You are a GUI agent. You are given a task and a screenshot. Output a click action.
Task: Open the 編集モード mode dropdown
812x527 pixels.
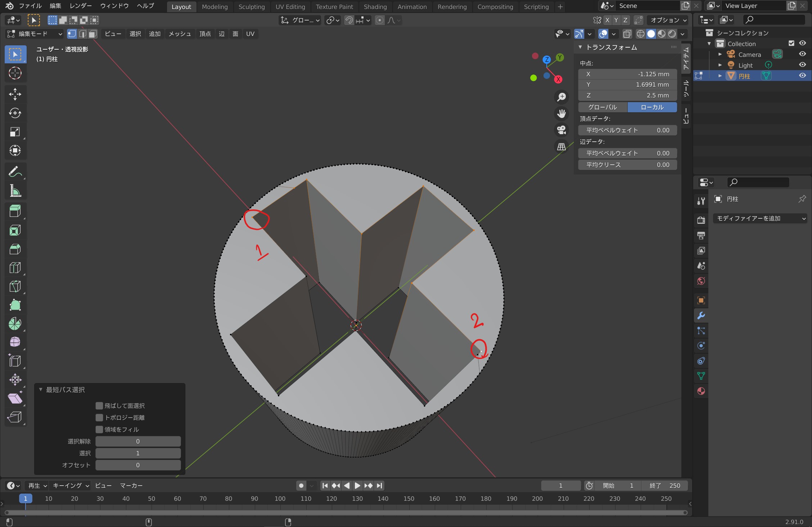point(35,34)
